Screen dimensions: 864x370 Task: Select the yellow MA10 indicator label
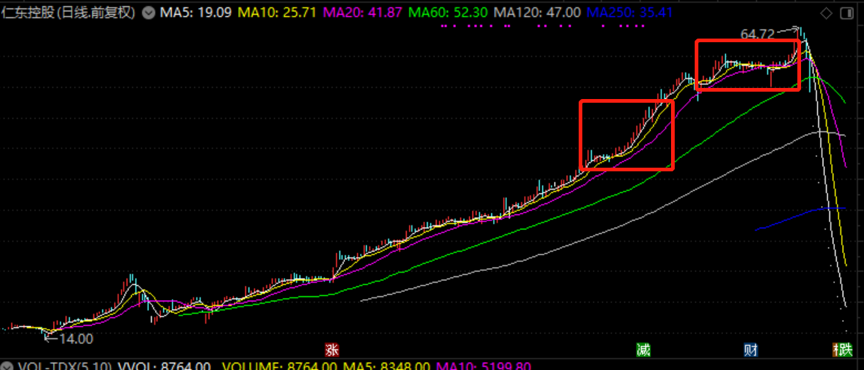pyautogui.click(x=258, y=13)
